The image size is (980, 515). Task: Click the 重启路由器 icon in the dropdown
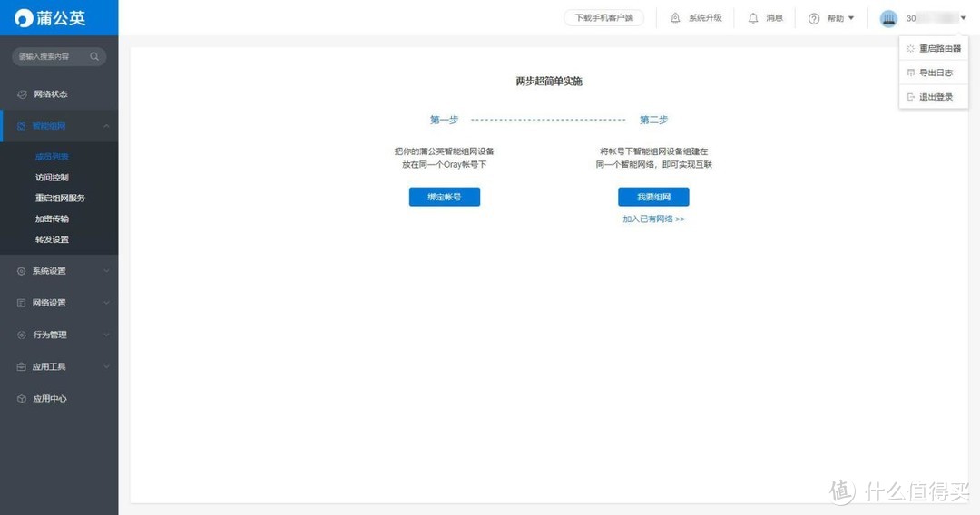[x=911, y=49]
